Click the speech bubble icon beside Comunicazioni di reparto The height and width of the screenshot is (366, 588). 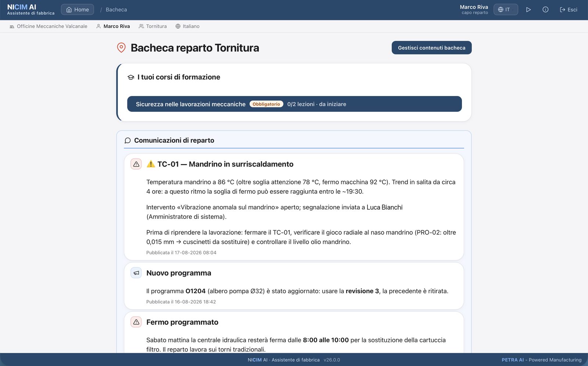pos(128,141)
